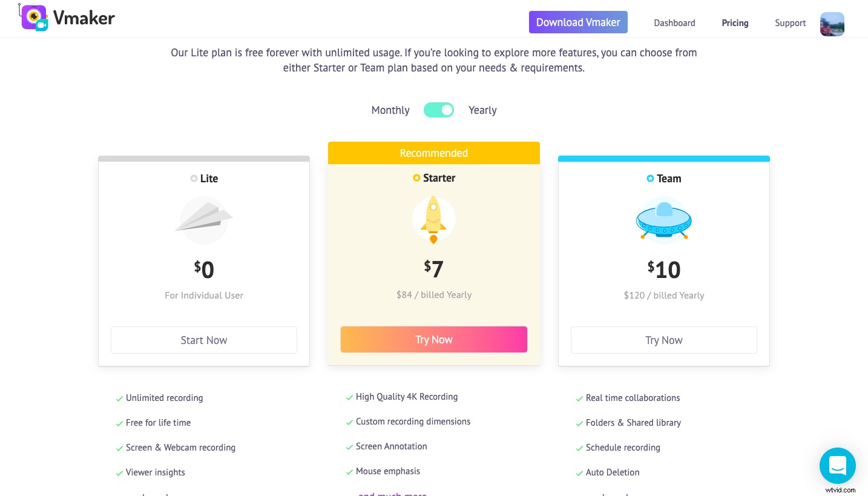Click the Vmaker camera logo icon

34,18
